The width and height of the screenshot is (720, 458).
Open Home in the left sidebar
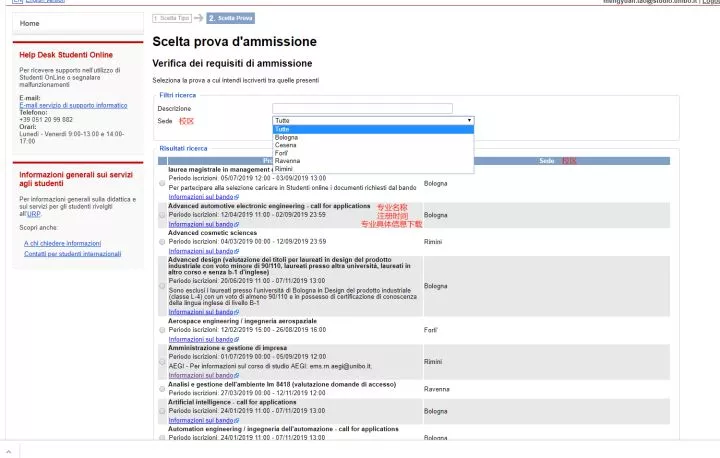point(29,23)
